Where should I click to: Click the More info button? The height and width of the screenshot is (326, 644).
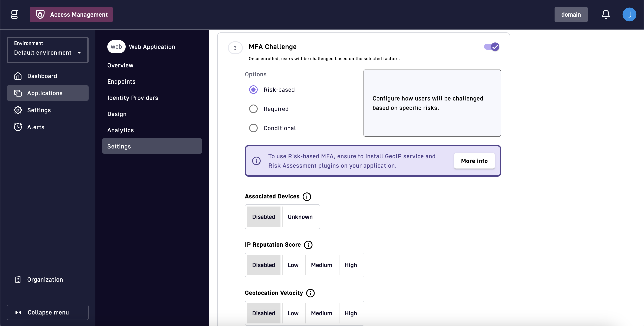(474, 161)
